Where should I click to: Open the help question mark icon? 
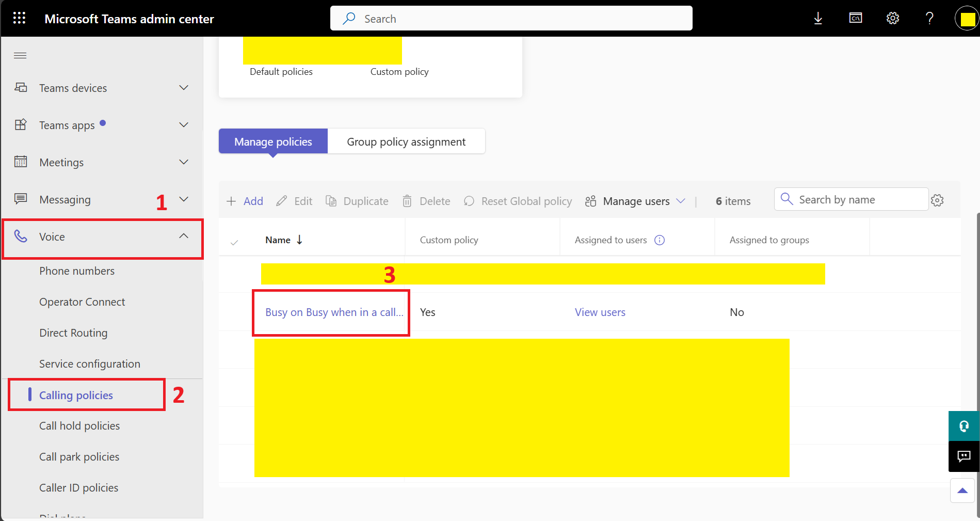[929, 19]
